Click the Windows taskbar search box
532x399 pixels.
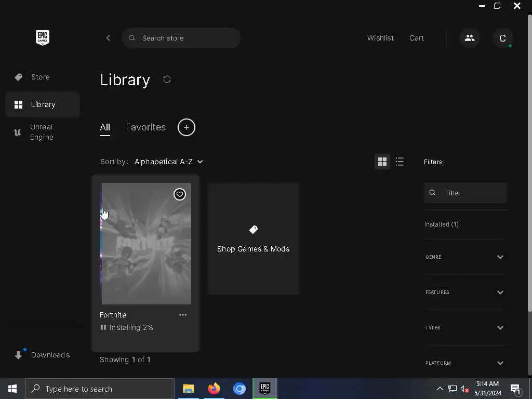(100, 389)
